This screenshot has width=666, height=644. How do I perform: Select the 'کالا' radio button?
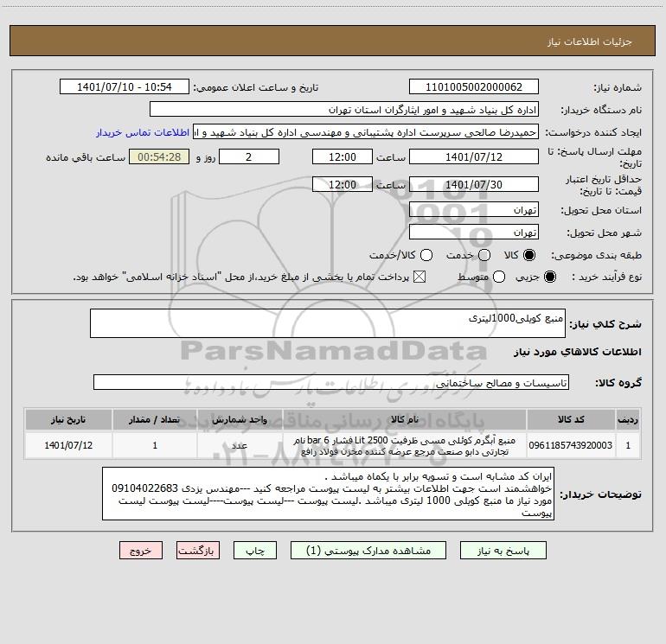click(529, 255)
